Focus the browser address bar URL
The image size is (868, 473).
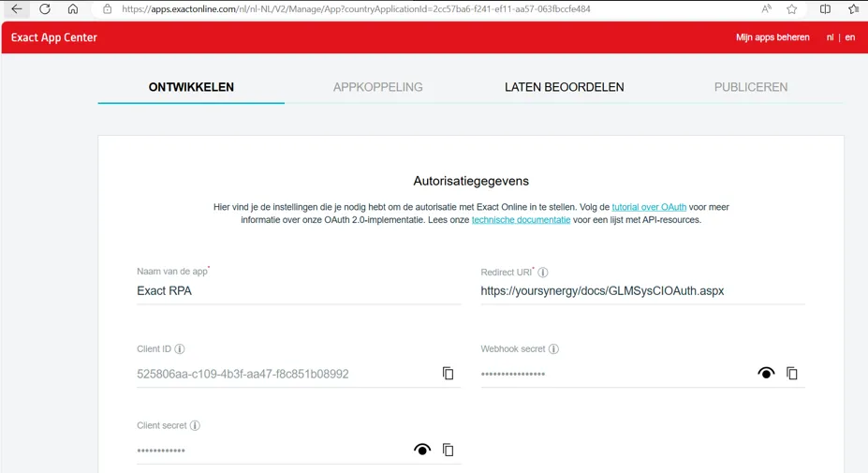356,8
